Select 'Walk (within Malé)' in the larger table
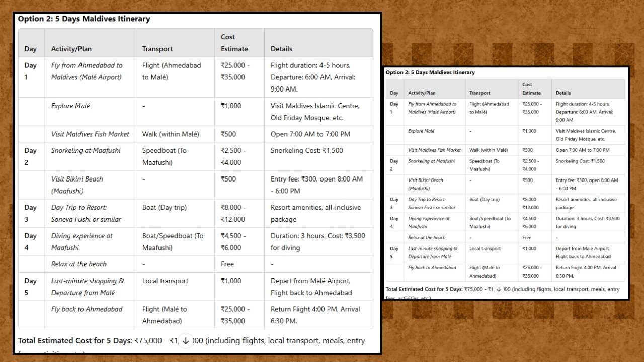The height and width of the screenshot is (362, 644). (x=171, y=134)
